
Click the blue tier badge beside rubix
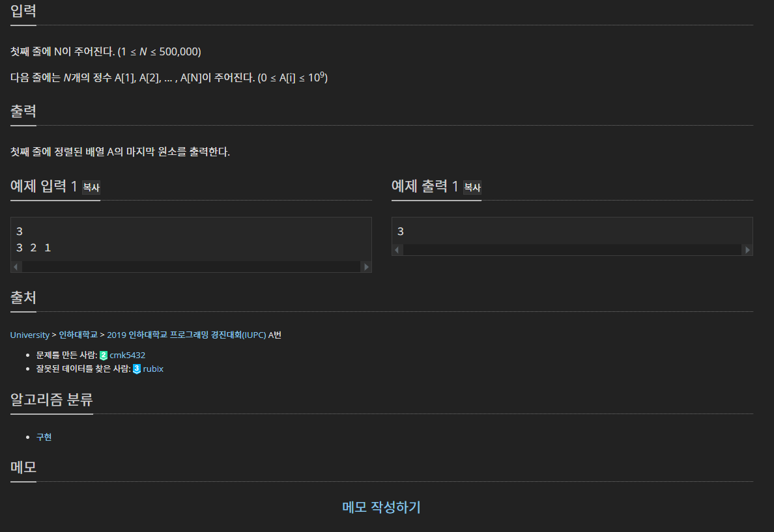[137, 369]
